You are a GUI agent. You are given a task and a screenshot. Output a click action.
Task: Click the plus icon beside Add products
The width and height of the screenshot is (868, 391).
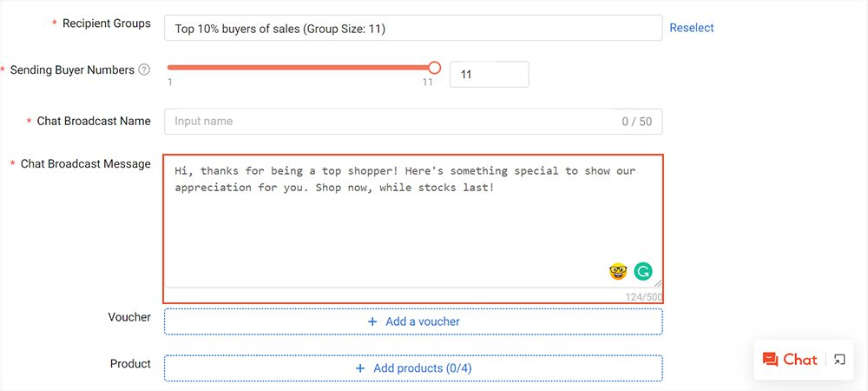pos(360,368)
